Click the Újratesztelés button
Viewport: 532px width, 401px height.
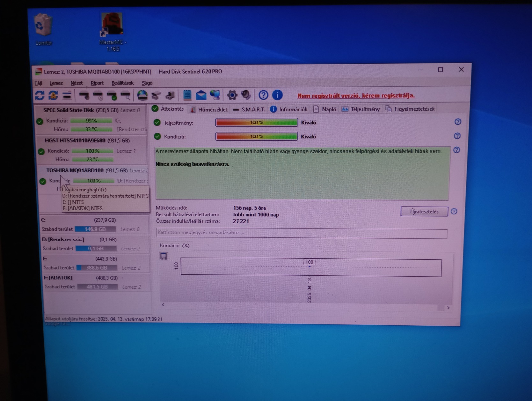tap(424, 212)
